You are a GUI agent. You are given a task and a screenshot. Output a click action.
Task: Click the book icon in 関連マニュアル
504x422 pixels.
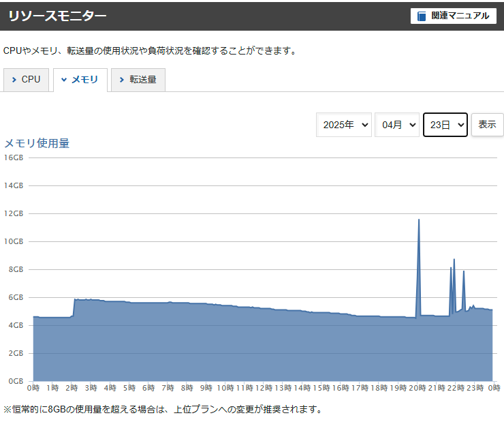[422, 16]
